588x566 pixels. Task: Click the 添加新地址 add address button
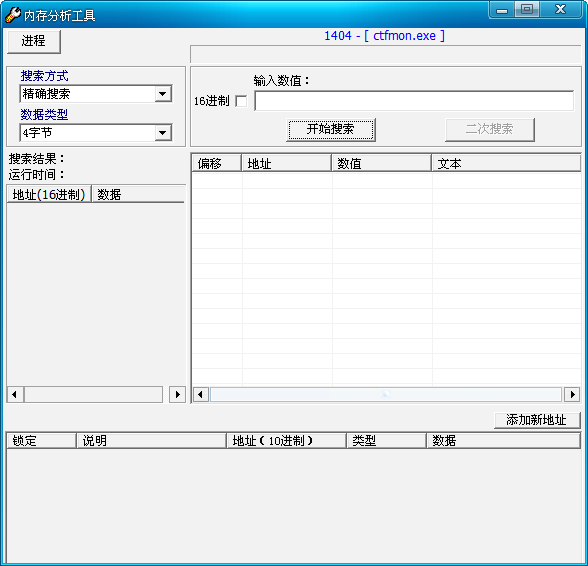click(x=537, y=420)
